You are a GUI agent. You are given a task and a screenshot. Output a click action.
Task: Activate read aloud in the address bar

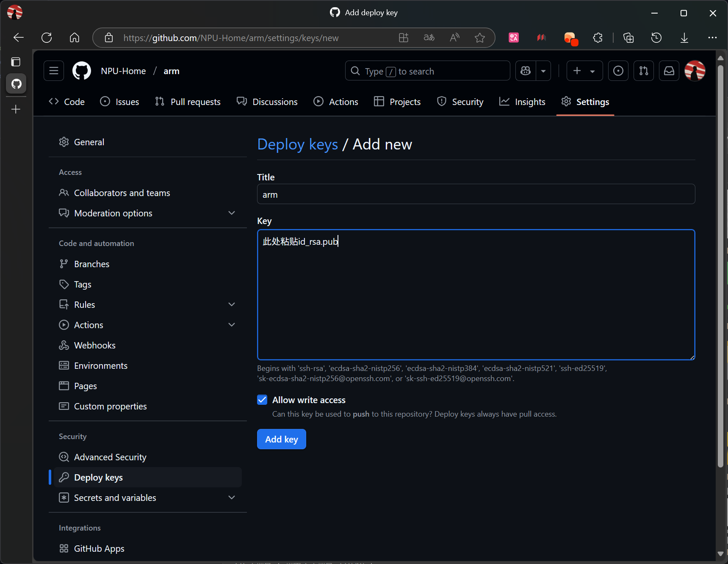pyautogui.click(x=454, y=38)
